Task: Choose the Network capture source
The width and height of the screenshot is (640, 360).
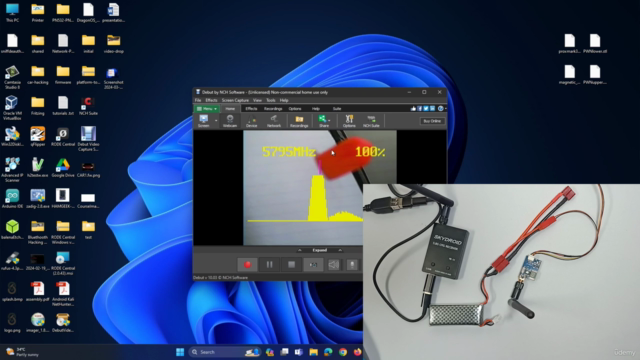Action: 273,121
